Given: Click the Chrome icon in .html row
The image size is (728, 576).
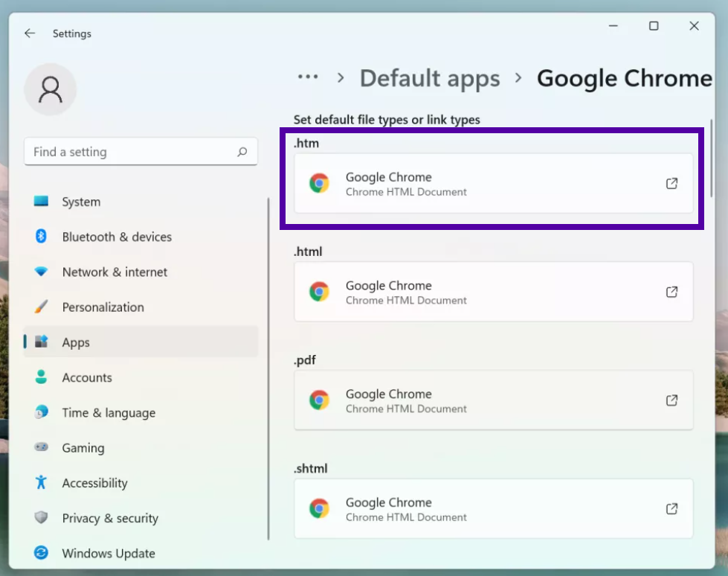Looking at the screenshot, I should click(320, 292).
